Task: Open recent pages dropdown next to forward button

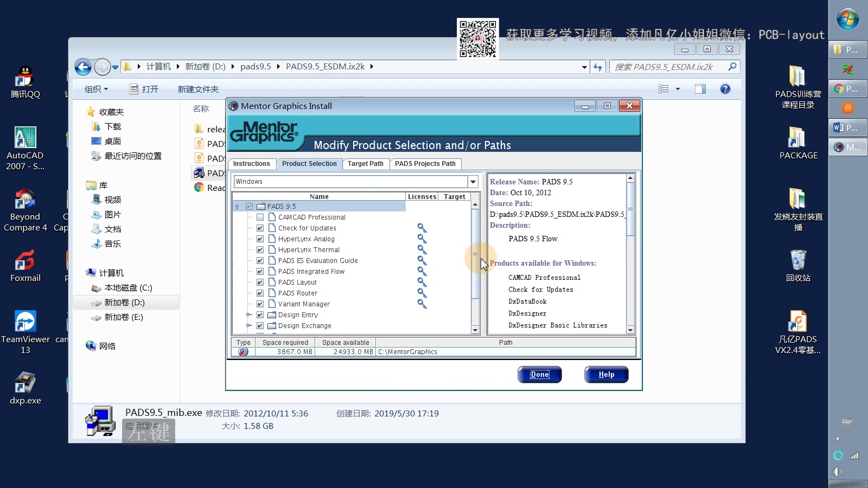Action: [x=115, y=67]
